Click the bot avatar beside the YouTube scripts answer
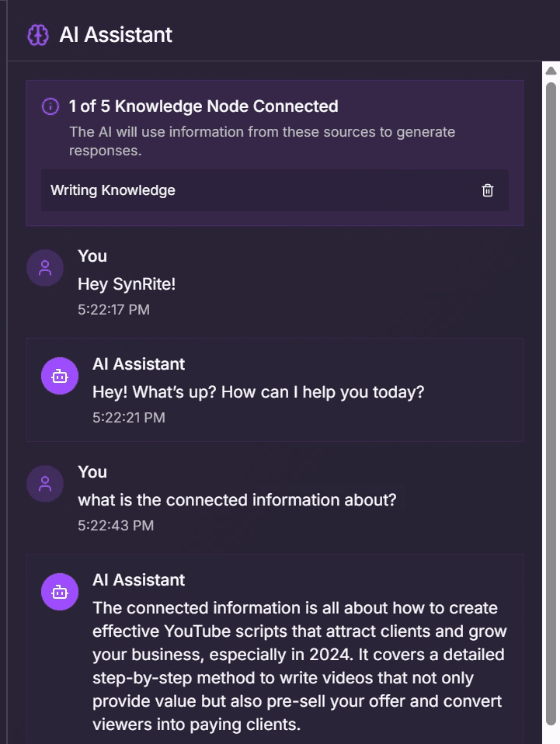This screenshot has width=560, height=744. coord(60,592)
